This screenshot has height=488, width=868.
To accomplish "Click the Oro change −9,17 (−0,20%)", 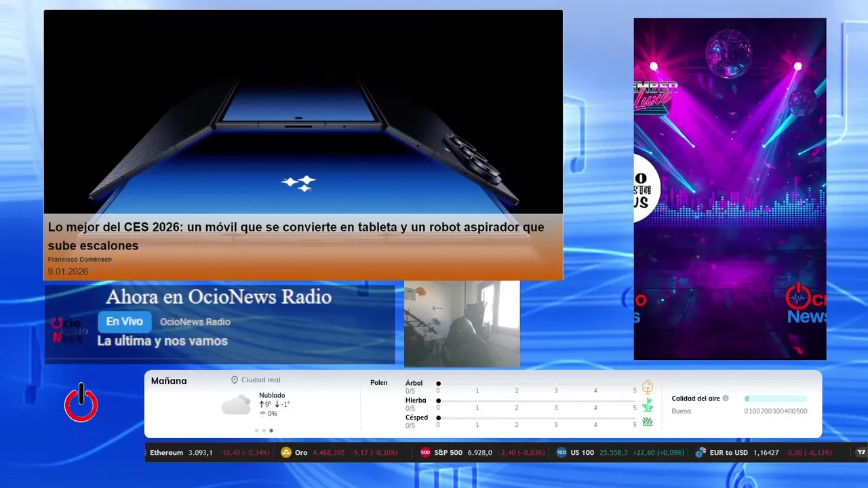I will point(374,453).
